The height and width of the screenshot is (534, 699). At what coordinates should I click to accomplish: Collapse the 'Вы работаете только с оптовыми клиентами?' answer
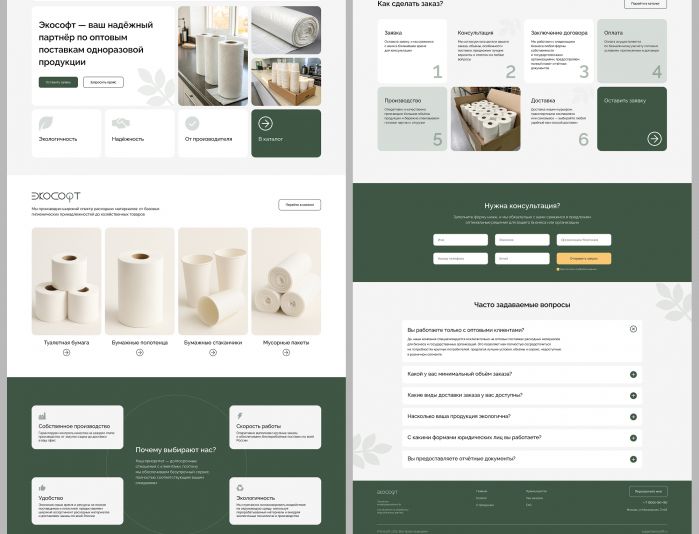633,329
